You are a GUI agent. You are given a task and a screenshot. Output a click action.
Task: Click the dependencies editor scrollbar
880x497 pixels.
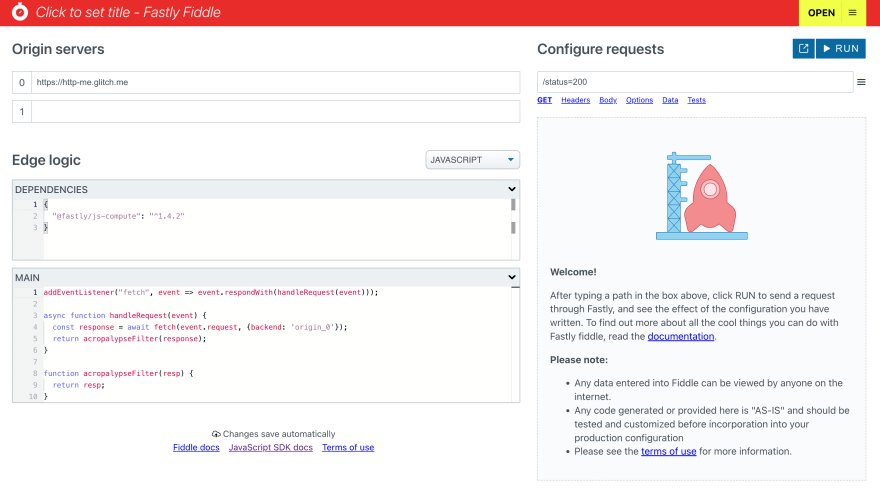click(x=513, y=216)
